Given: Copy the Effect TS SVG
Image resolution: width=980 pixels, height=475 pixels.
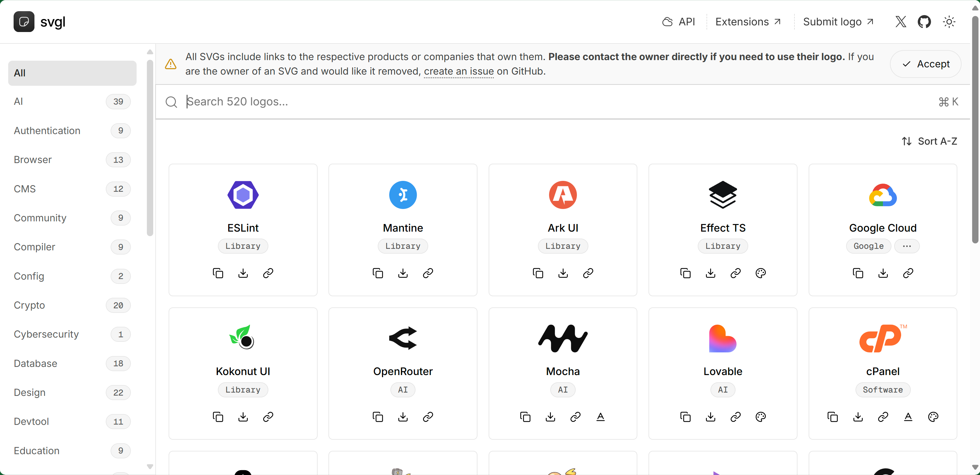Looking at the screenshot, I should coord(686,273).
